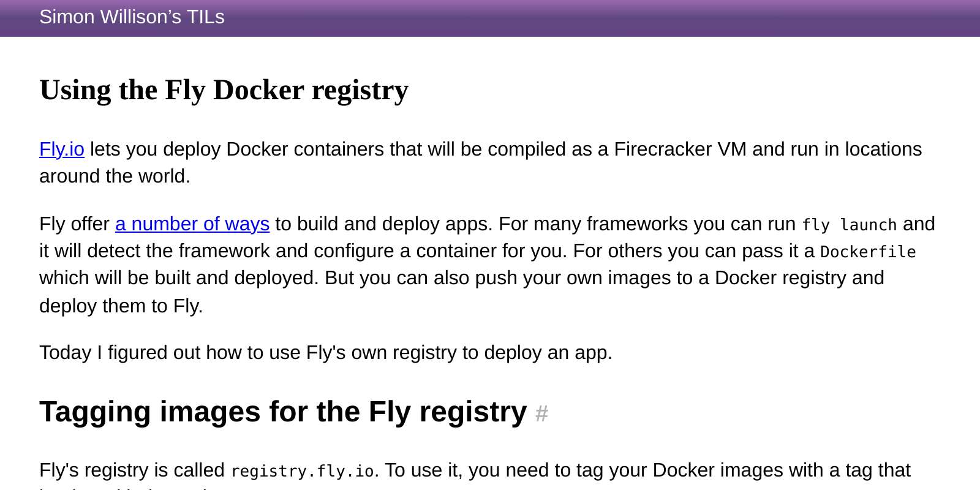The height and width of the screenshot is (490, 980).
Task: Follow the Fly.io hyperlink
Action: point(62,149)
